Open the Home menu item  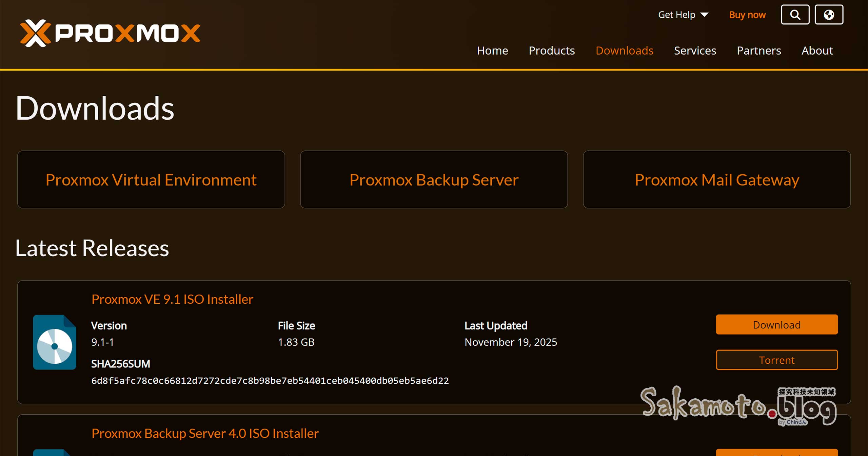tap(492, 50)
